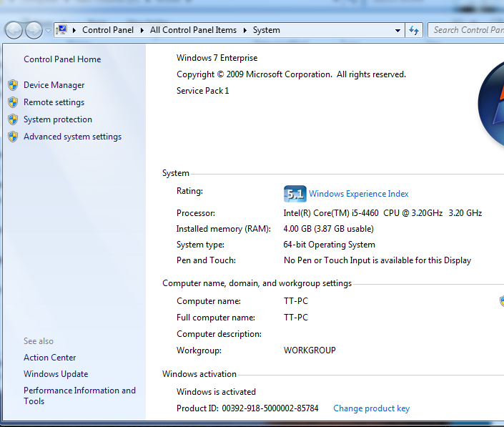Click Service Pack 1 text
This screenshot has width=504, height=427.
point(203,91)
